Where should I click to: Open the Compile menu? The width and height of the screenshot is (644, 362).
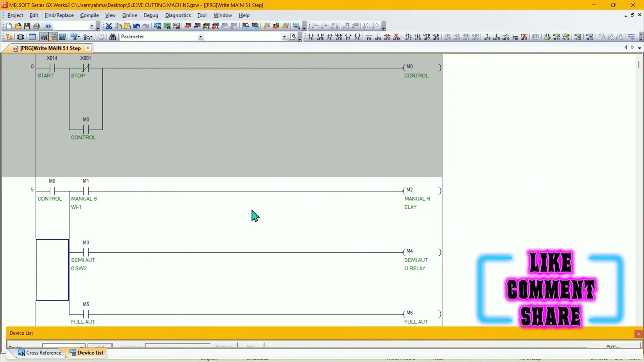click(90, 15)
